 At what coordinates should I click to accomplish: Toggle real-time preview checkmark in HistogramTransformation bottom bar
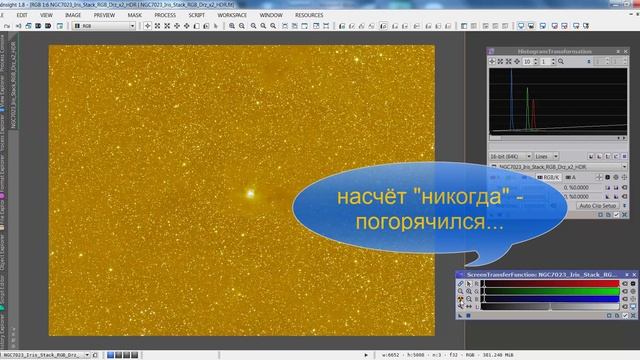tap(616, 215)
